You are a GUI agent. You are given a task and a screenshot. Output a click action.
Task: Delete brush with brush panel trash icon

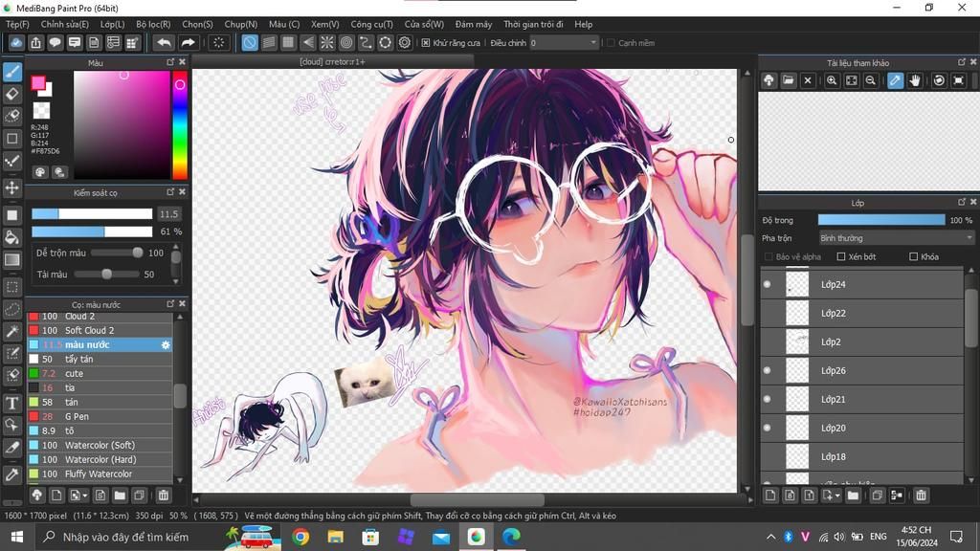163,496
